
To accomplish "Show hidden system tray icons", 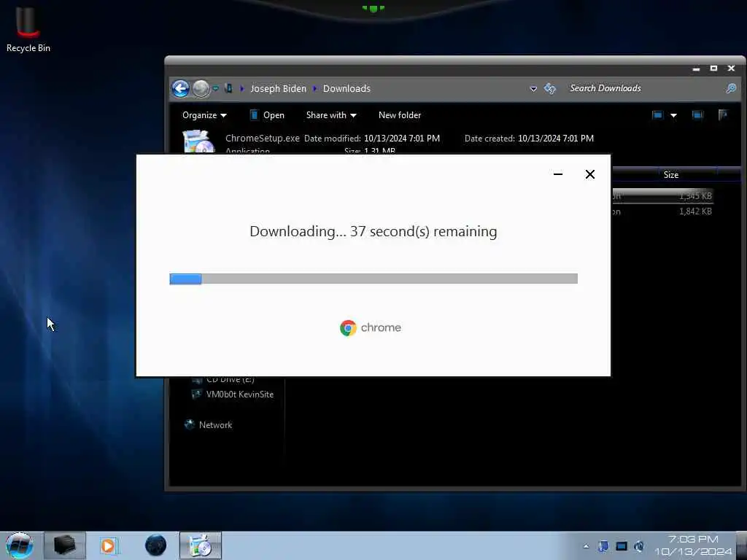I will [x=586, y=546].
